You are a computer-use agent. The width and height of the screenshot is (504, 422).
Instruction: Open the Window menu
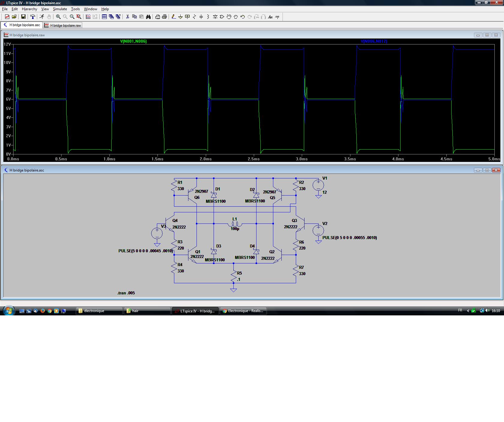[x=90, y=9]
